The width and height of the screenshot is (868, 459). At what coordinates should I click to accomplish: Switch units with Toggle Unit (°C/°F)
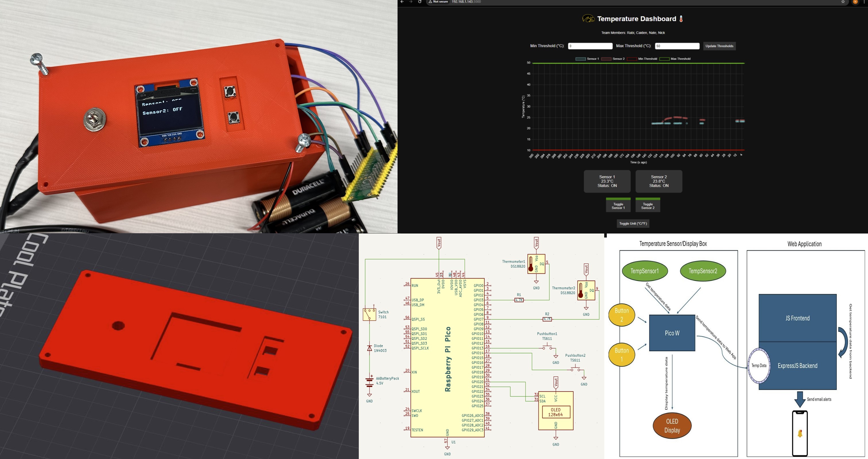click(633, 223)
